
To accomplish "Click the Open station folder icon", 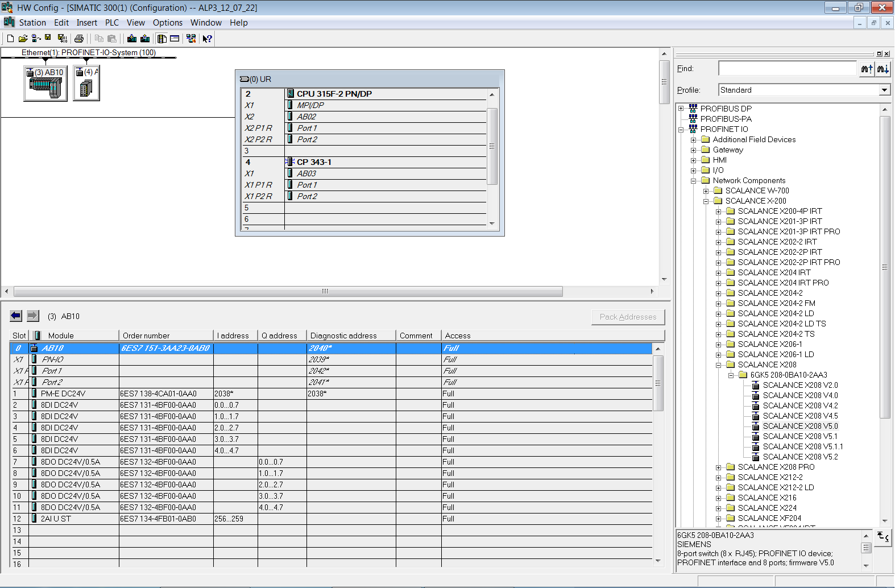I will point(23,39).
